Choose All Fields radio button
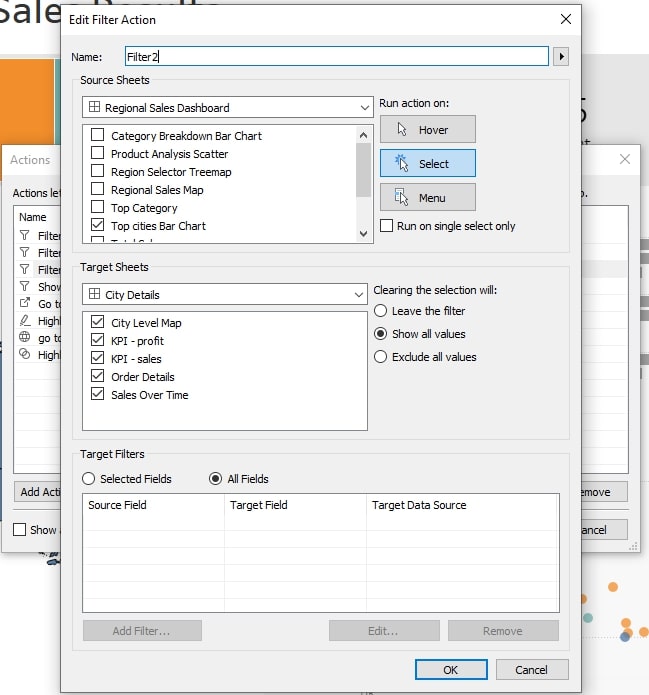 point(215,479)
